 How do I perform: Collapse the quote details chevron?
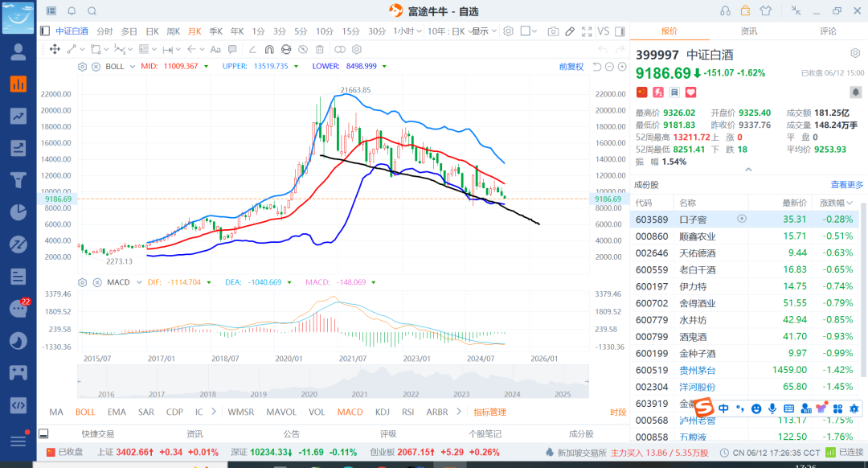tap(748, 170)
